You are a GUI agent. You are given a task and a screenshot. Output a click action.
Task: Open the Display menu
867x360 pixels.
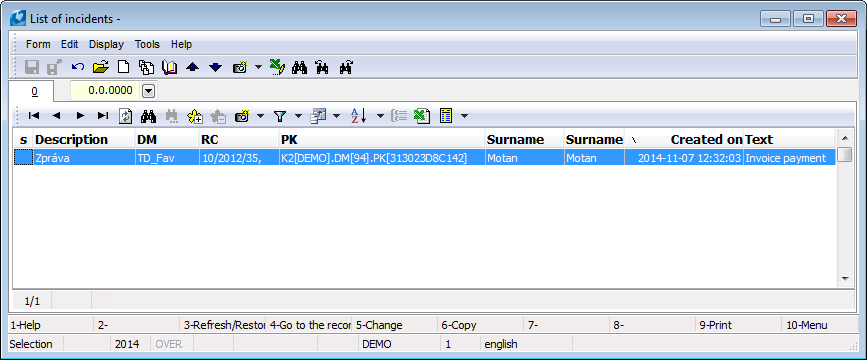106,44
